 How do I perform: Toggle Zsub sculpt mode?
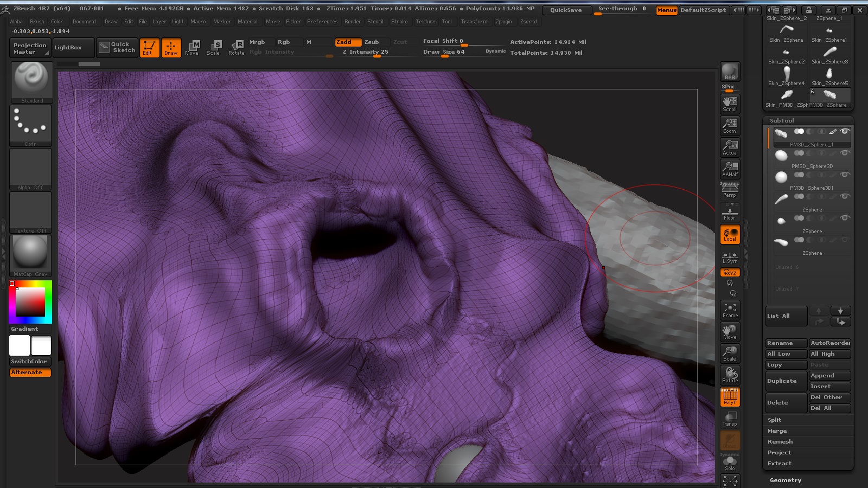[375, 42]
